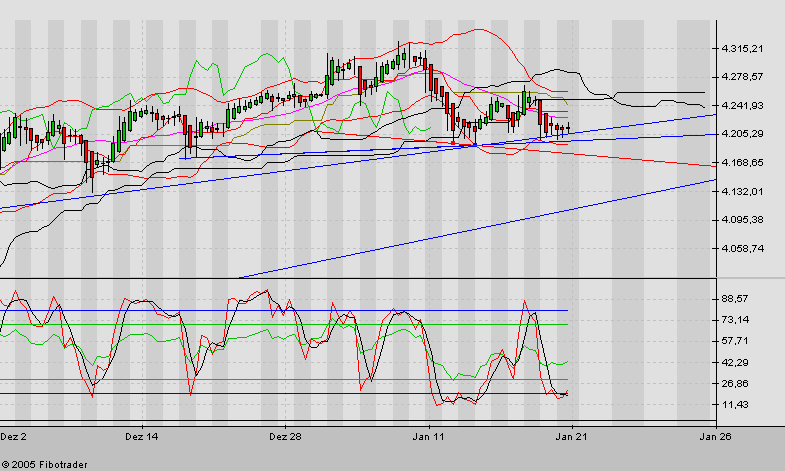
Task: Select price level 4.241,93 on the axis
Action: click(x=742, y=105)
